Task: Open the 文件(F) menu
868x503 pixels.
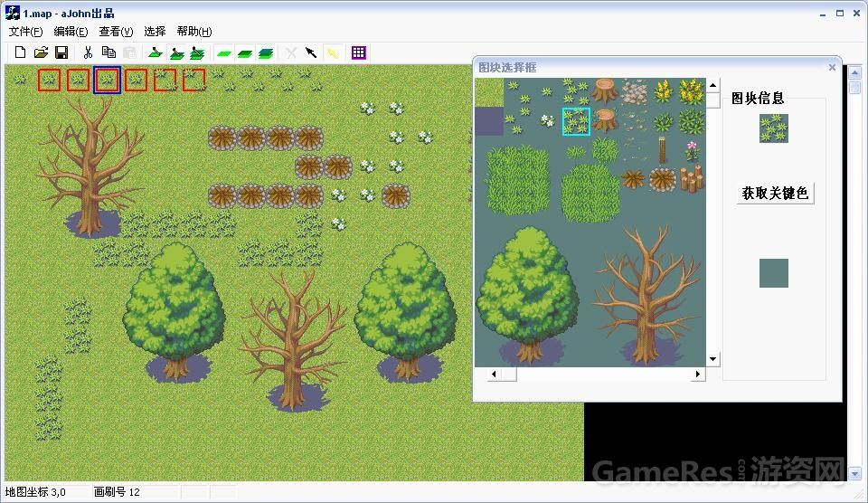Action: click(25, 32)
